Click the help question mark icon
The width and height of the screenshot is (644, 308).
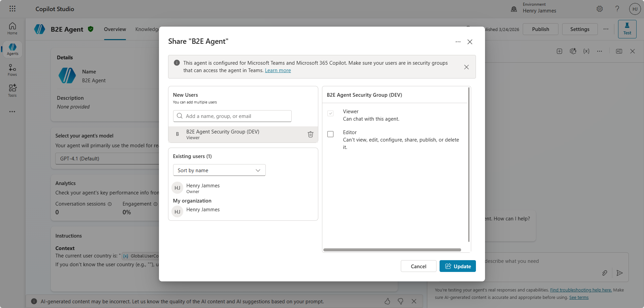tap(617, 9)
